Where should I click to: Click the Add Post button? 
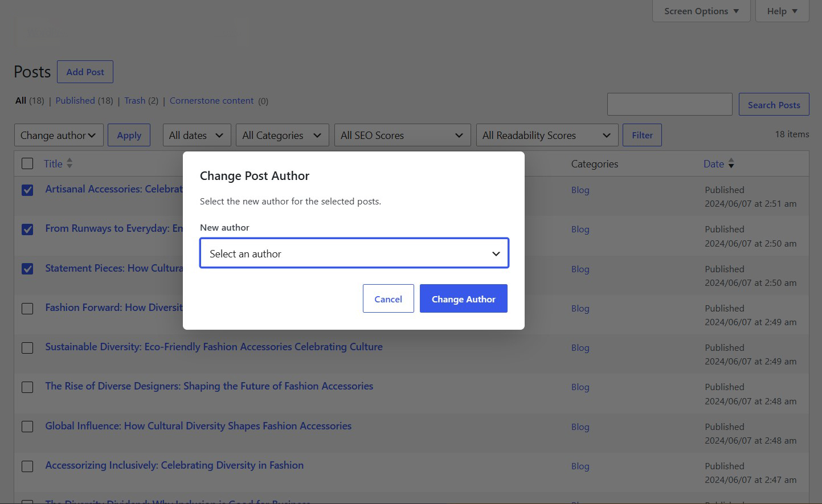85,72
